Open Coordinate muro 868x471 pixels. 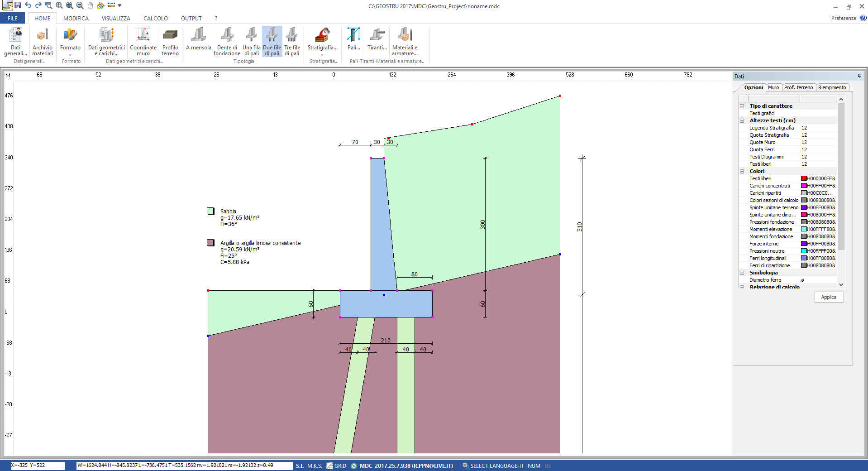[143, 41]
